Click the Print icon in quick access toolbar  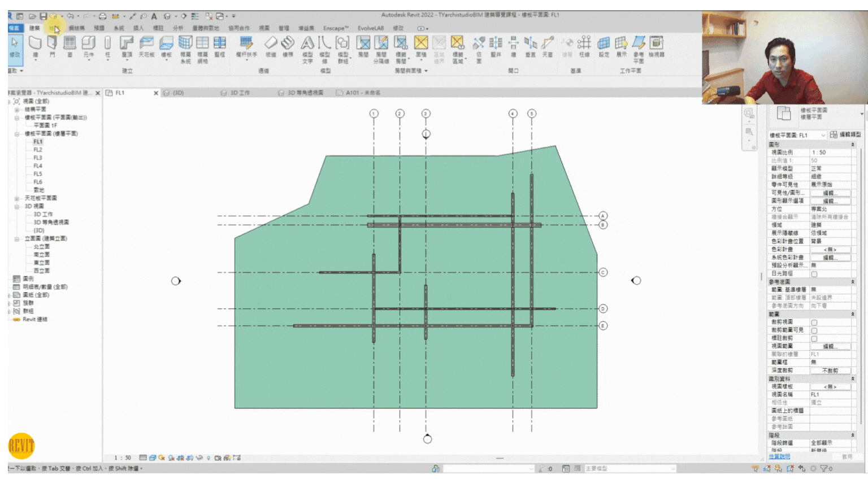point(102,16)
